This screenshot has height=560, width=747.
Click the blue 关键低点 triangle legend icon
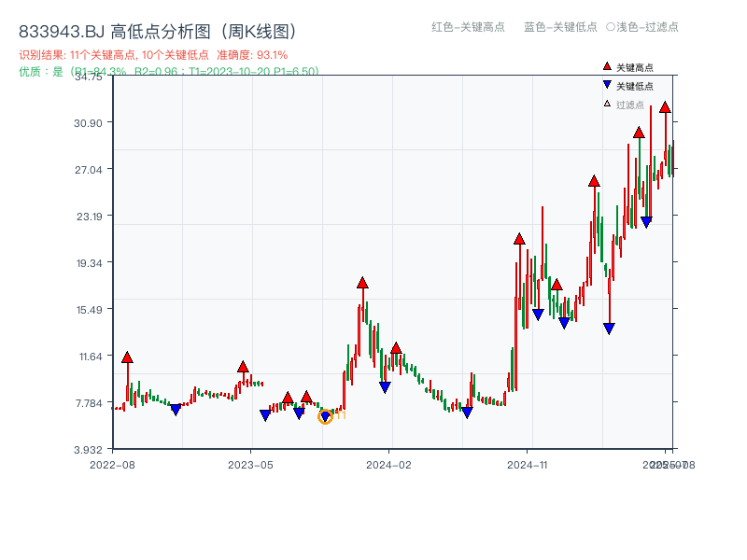(605, 85)
